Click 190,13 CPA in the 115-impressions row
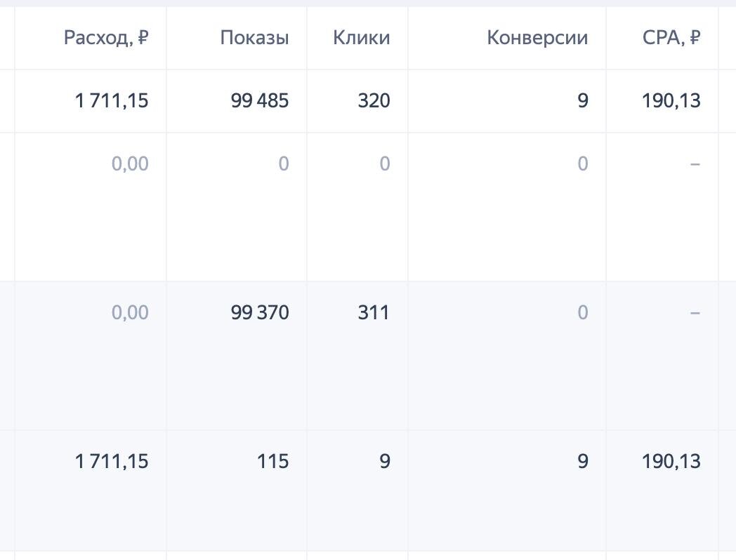 671,462
